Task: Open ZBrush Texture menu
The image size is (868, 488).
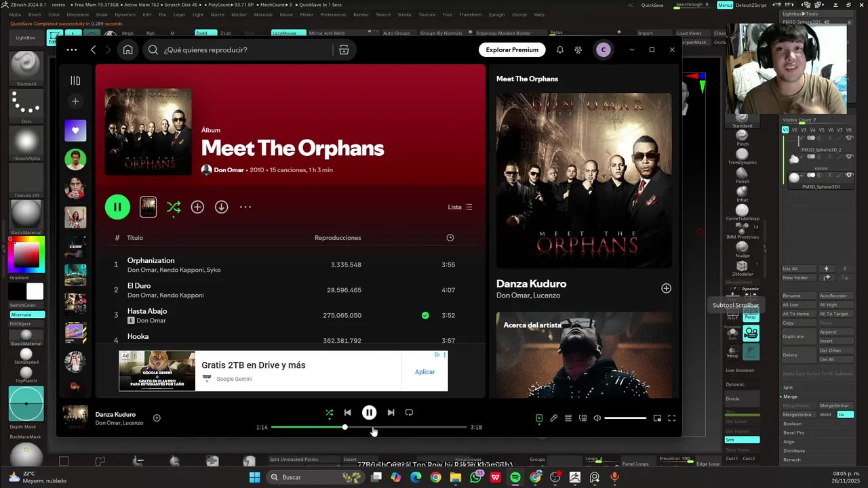Action: pos(427,14)
